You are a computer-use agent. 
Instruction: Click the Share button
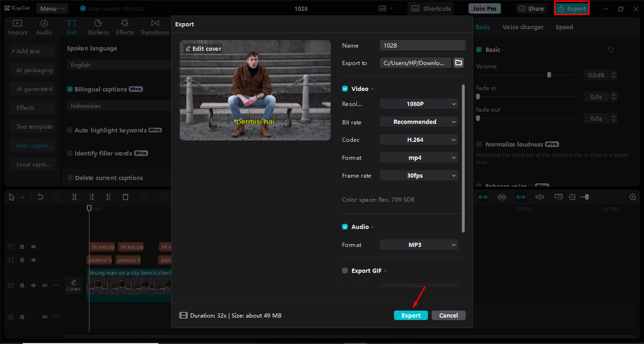(531, 9)
